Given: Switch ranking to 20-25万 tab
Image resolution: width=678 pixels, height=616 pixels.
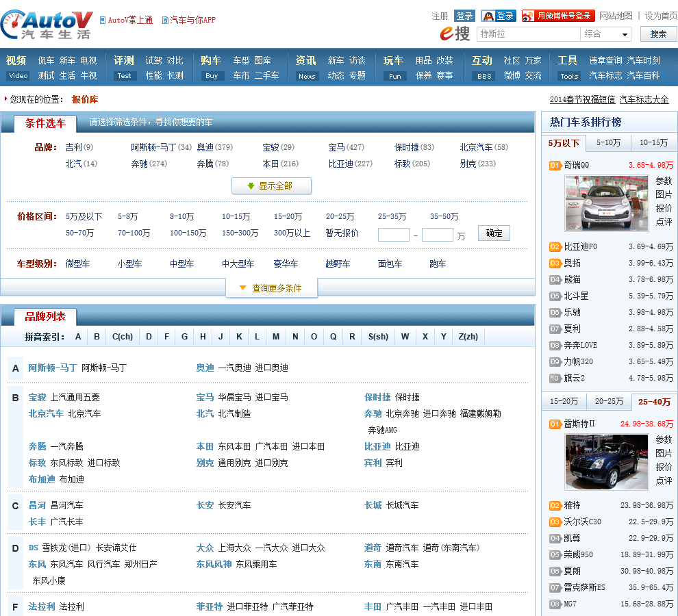Looking at the screenshot, I should click(x=609, y=402).
